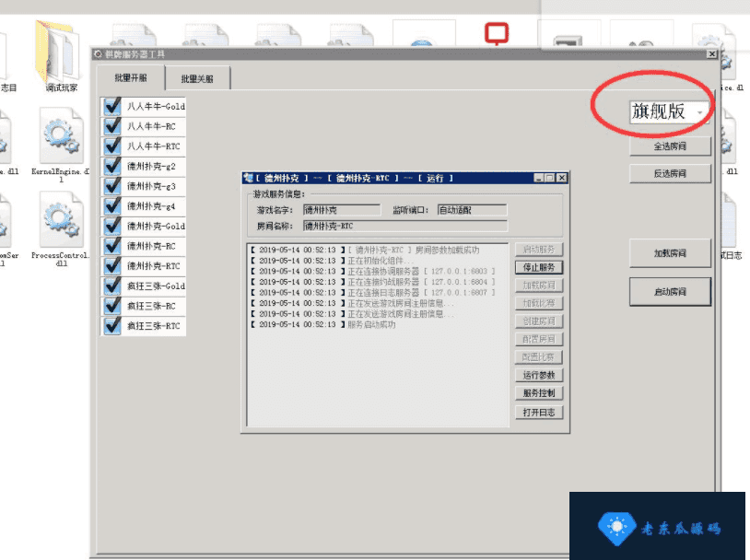The width and height of the screenshot is (750, 560).
Task: Click the 启动房间 button
Action: pos(670,292)
